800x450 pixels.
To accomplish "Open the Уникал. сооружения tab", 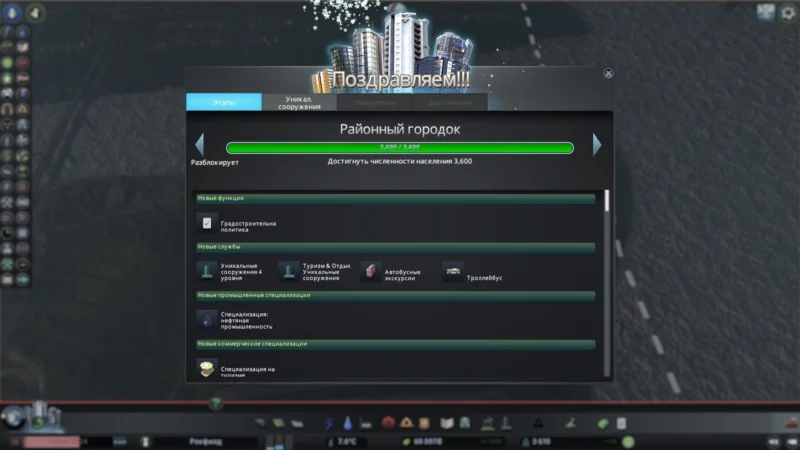I will pos(299,102).
